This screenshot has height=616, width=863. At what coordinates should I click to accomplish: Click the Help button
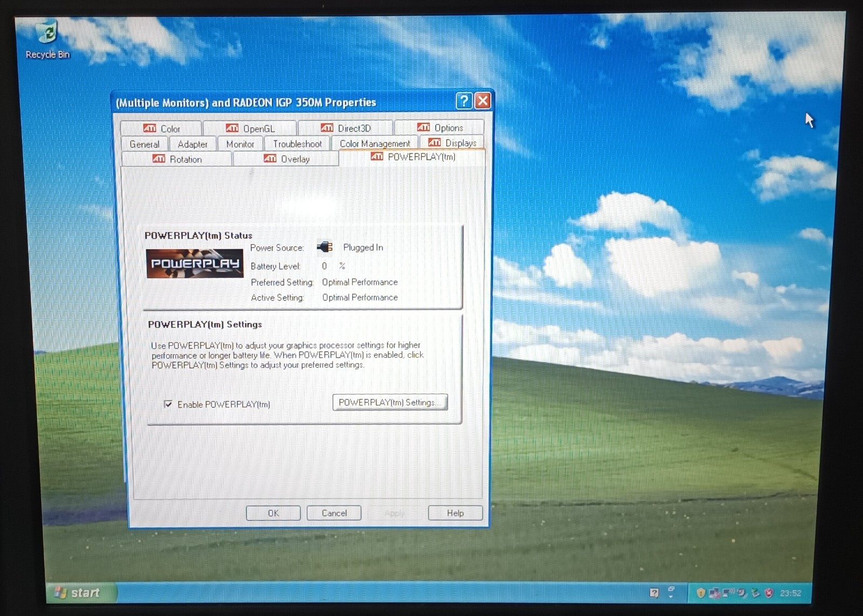455,513
